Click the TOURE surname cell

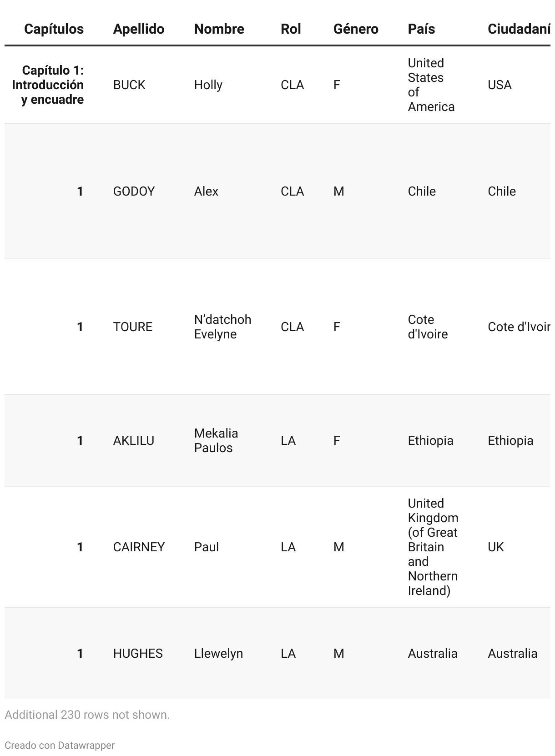[133, 327]
